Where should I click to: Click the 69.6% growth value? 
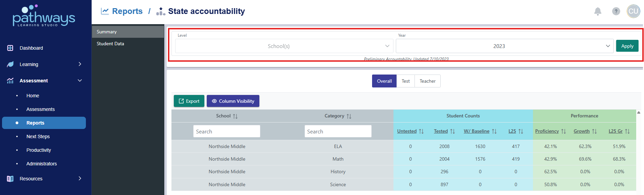point(585,159)
